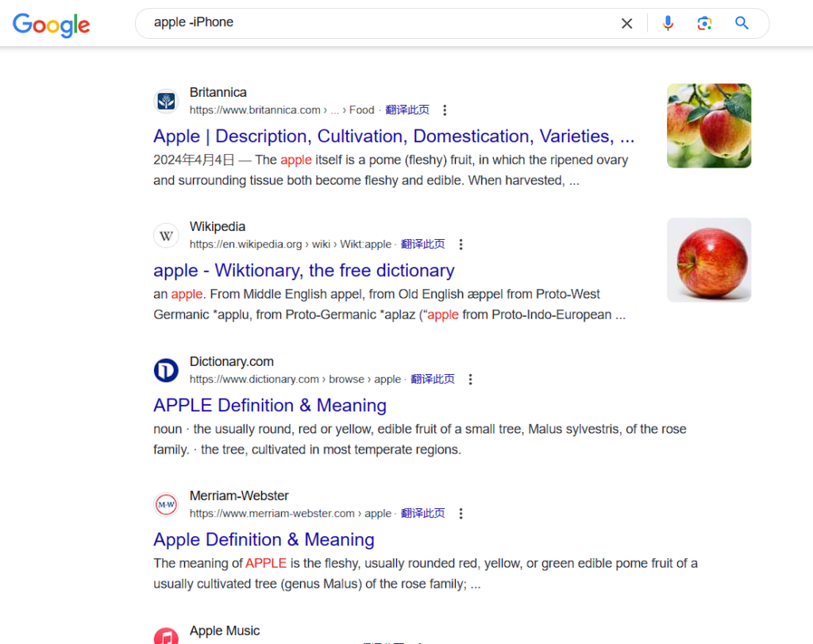The image size is (813, 644).
Task: Click the Merriam-Webster site name
Action: click(239, 496)
